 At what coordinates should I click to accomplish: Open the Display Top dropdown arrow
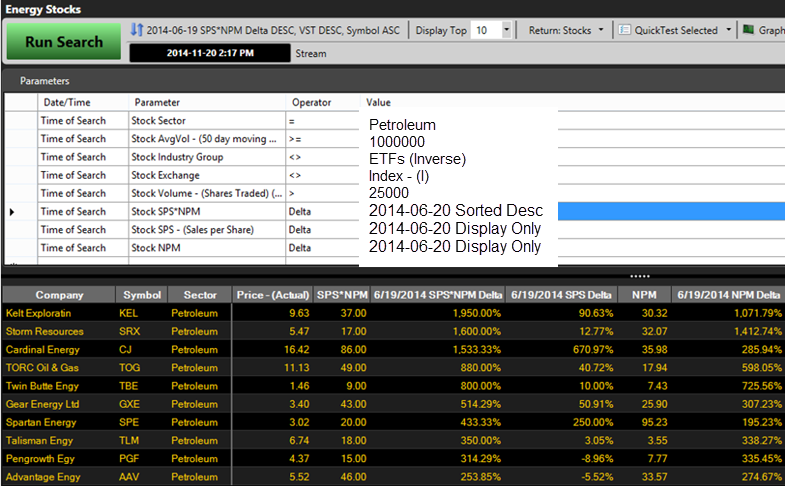coord(506,30)
